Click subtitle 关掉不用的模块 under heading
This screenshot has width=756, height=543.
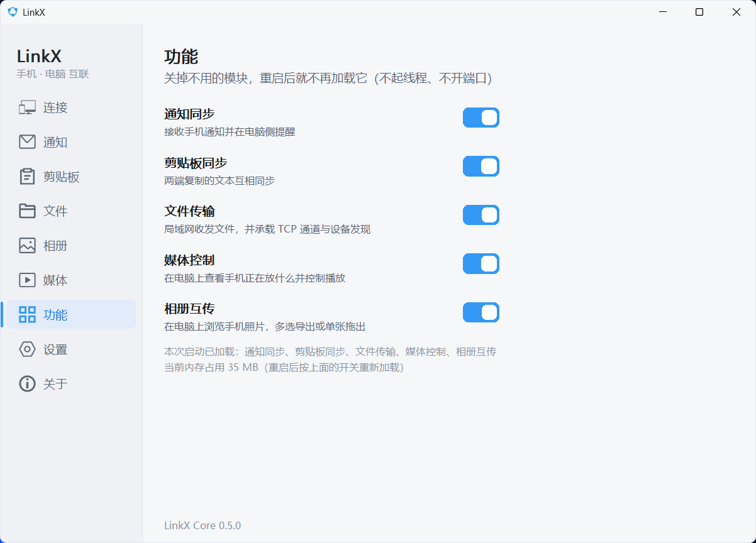(x=328, y=79)
